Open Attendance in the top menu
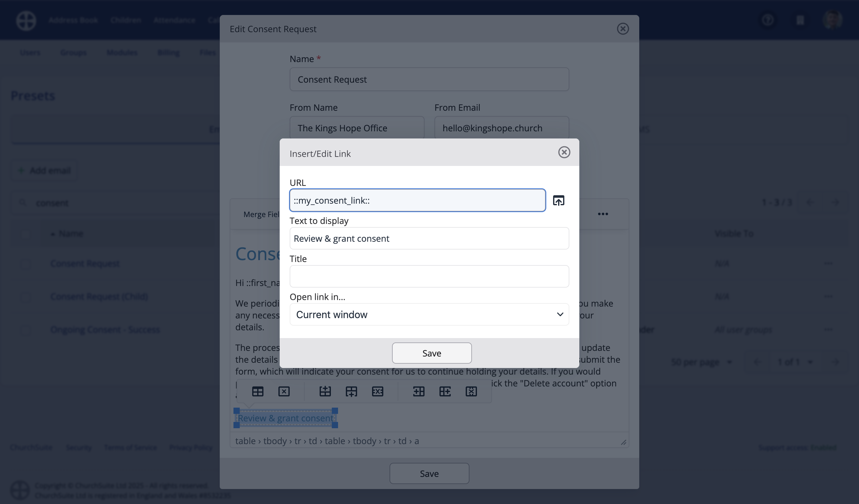The image size is (859, 504). (x=174, y=20)
